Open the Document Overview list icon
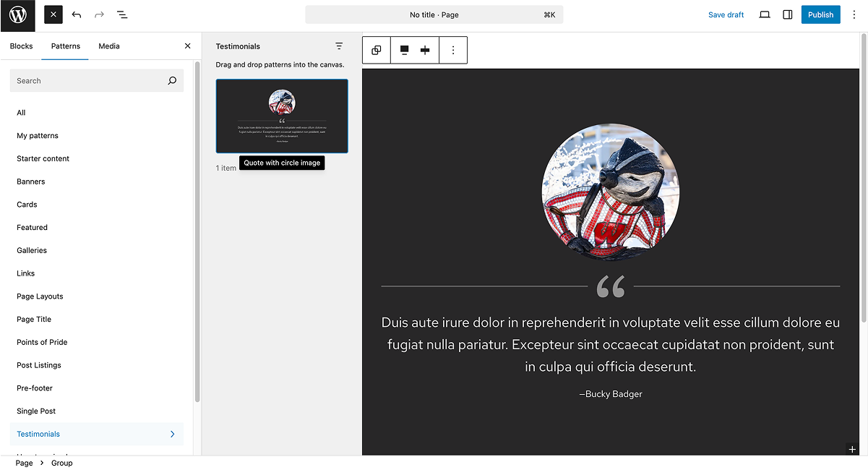 click(x=122, y=14)
